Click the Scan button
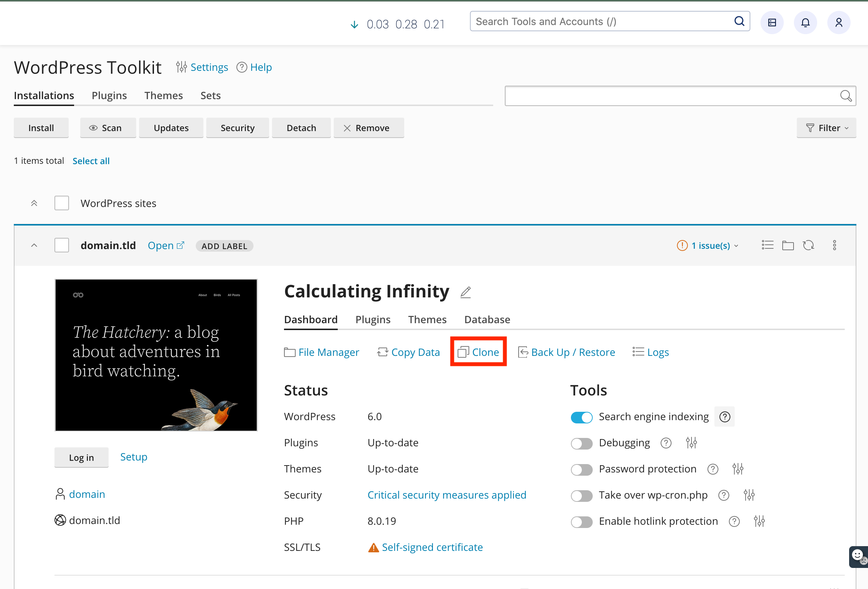 point(108,128)
